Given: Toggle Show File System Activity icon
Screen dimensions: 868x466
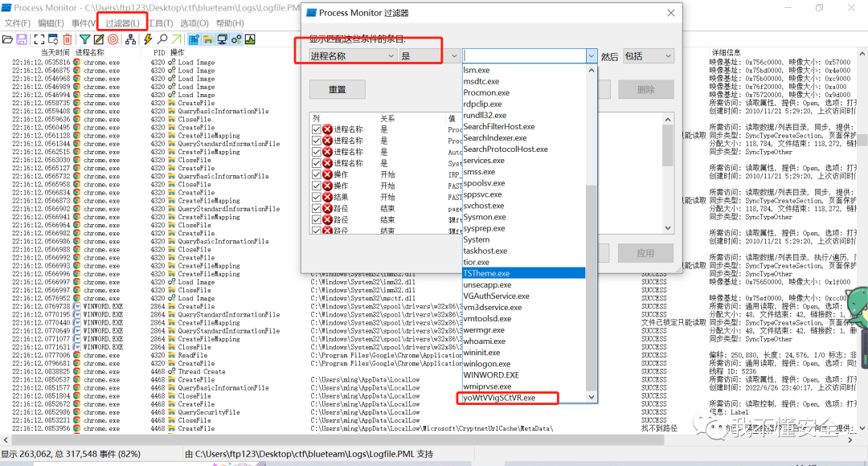Looking at the screenshot, I should pyautogui.click(x=207, y=39).
